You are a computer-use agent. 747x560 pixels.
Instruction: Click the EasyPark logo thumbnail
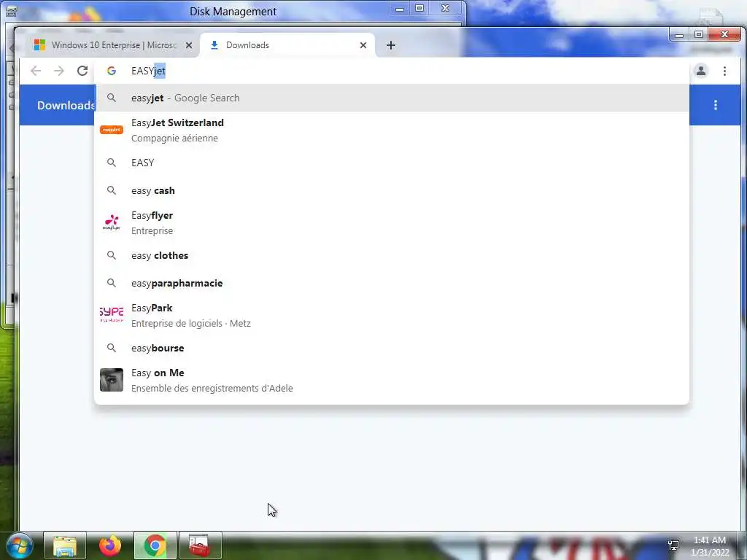pyautogui.click(x=112, y=315)
